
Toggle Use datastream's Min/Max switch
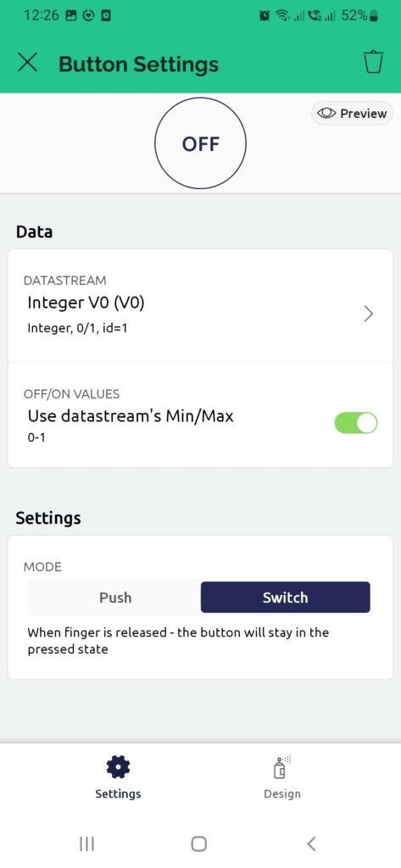[355, 423]
